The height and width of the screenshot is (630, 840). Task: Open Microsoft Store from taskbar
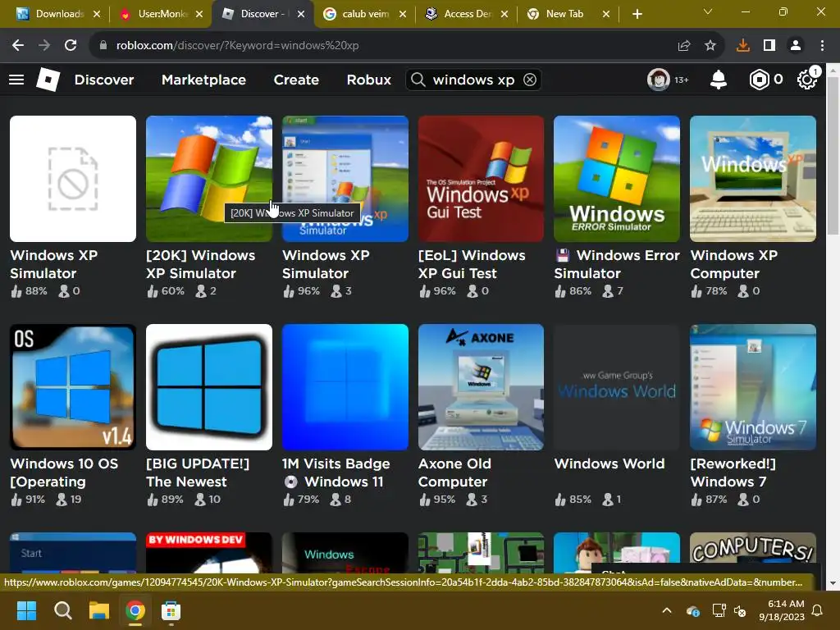[x=171, y=610]
